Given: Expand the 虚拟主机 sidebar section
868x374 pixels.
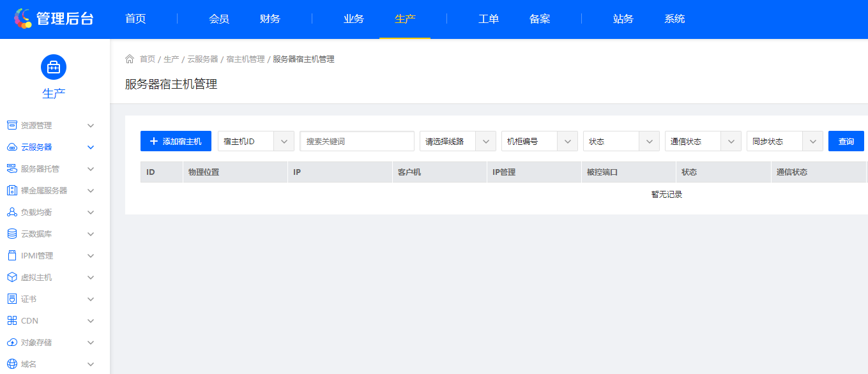Looking at the screenshot, I should 90,277.
